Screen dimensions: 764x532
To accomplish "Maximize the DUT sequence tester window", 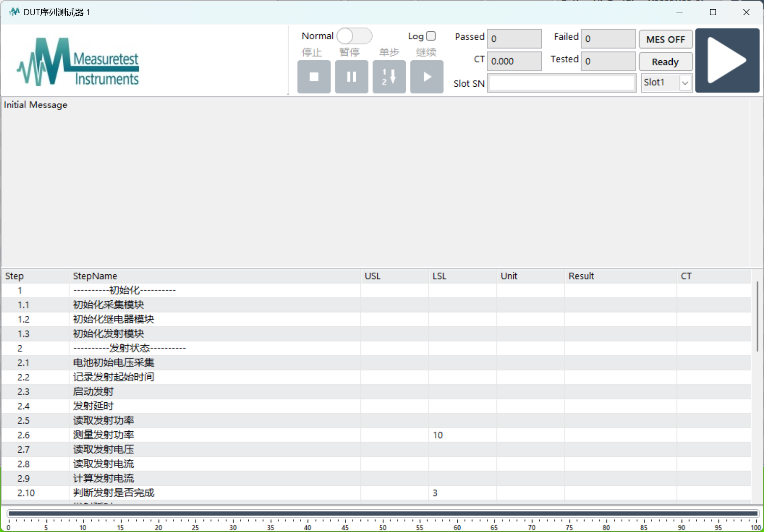I will coord(713,12).
